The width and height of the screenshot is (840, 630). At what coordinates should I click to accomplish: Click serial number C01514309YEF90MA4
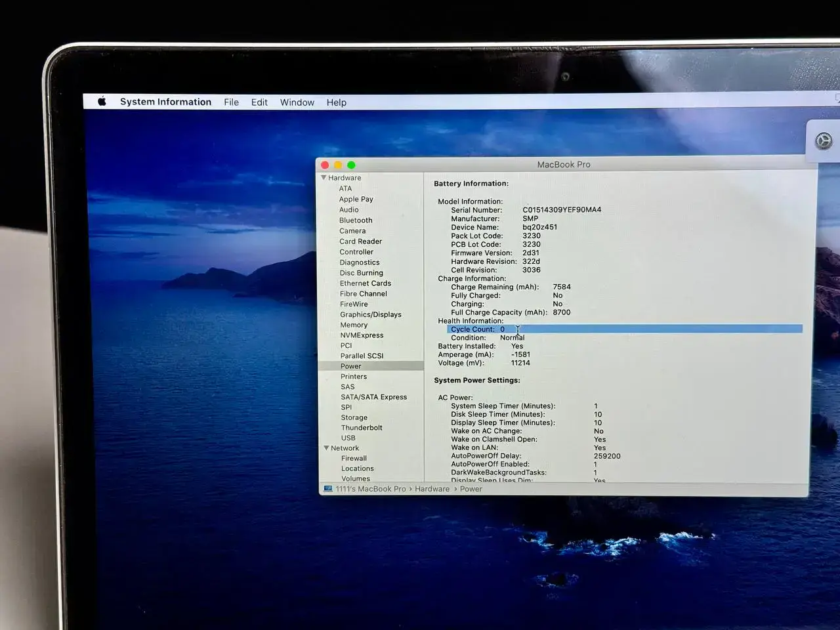[562, 210]
